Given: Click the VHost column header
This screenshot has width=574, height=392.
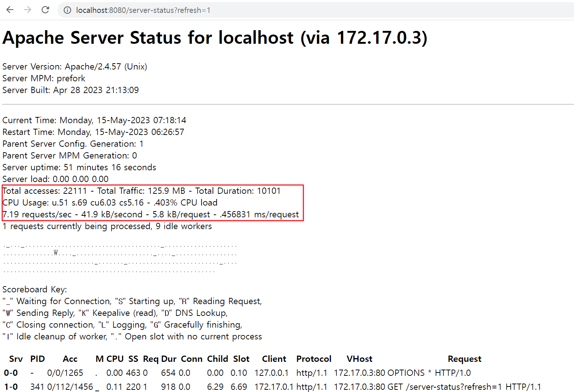Looking at the screenshot, I should coord(359,359).
